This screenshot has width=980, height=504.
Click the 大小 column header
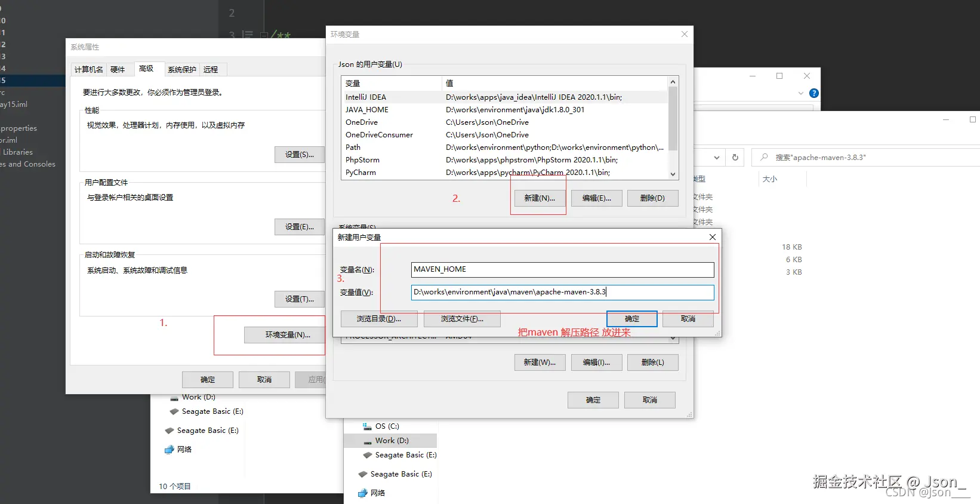pyautogui.click(x=770, y=179)
